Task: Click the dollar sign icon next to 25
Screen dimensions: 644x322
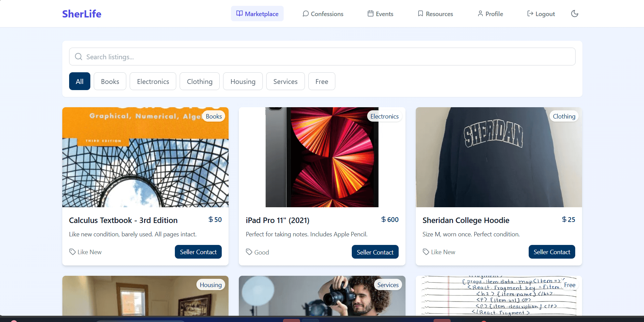Action: (x=564, y=220)
